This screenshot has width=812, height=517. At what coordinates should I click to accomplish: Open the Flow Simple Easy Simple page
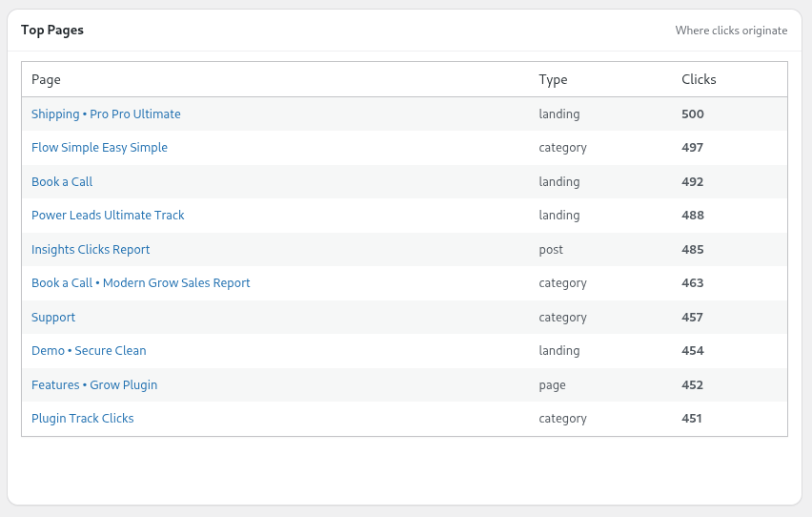tap(99, 148)
